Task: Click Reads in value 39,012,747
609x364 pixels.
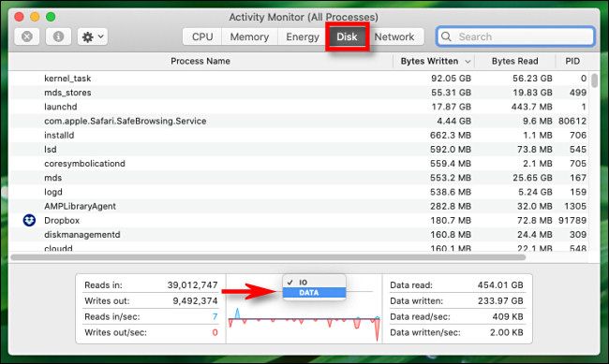Action: click(193, 285)
